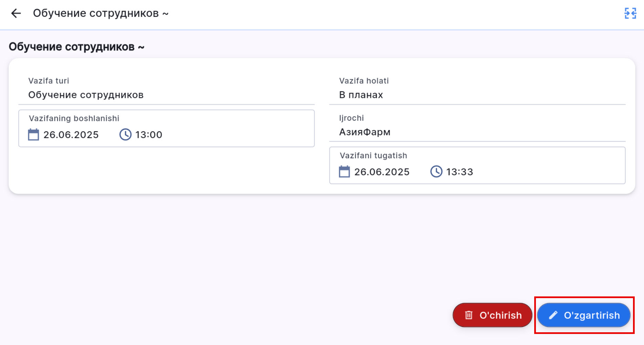Select the start time 13:00
Viewport: 644px width, 345px height.
click(149, 135)
